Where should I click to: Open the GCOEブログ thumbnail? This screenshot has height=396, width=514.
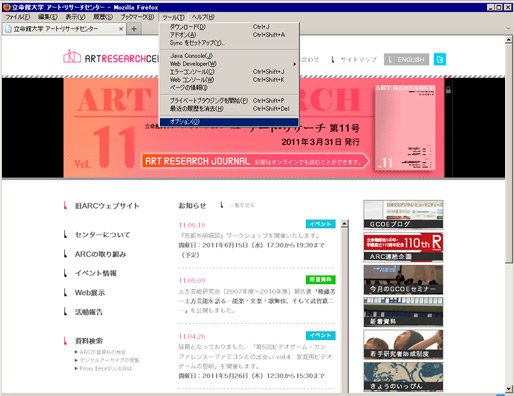pyautogui.click(x=403, y=215)
